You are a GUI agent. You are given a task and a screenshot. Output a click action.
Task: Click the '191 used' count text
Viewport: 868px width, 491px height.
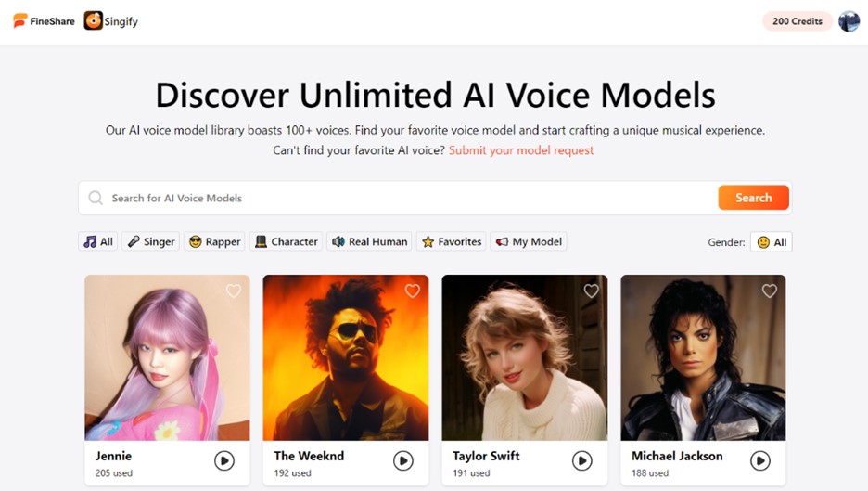coord(472,473)
